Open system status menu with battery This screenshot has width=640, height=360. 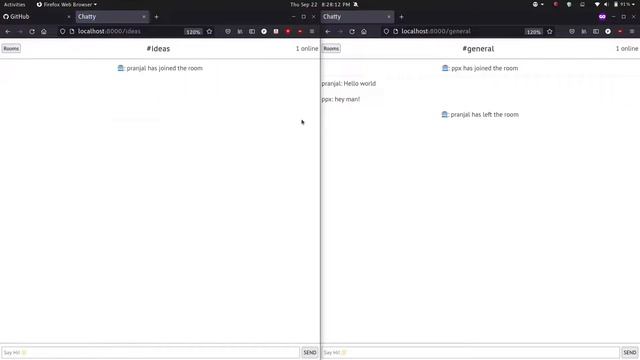pos(616,4)
